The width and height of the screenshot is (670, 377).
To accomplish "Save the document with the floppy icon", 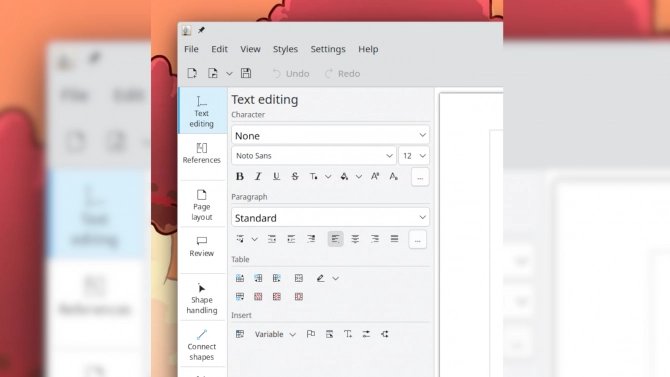I will [x=246, y=73].
